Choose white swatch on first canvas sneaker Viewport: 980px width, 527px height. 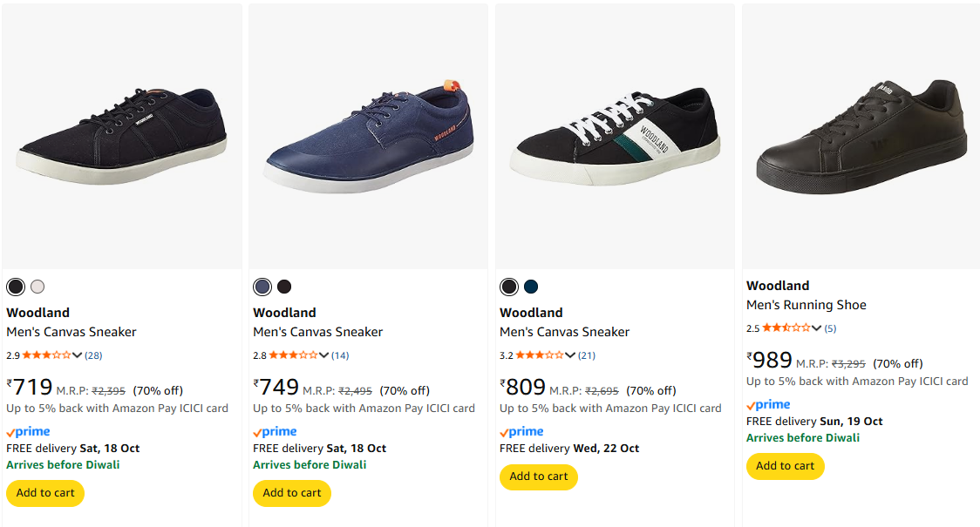click(37, 287)
